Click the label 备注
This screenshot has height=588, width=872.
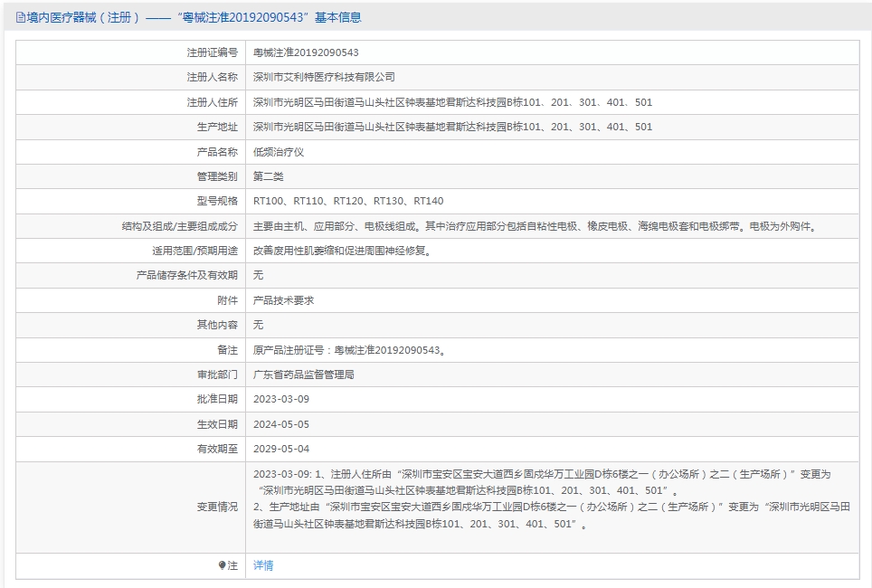pos(227,350)
